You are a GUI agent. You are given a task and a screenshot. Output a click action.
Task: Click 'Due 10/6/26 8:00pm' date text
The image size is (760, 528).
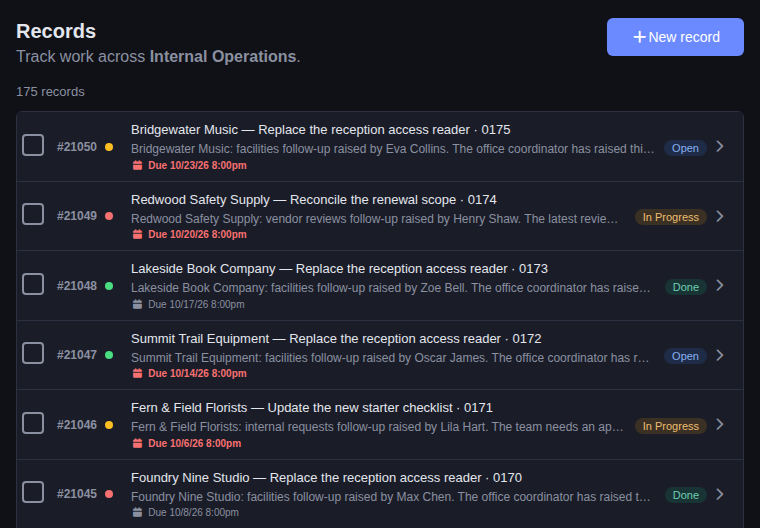[x=194, y=443]
